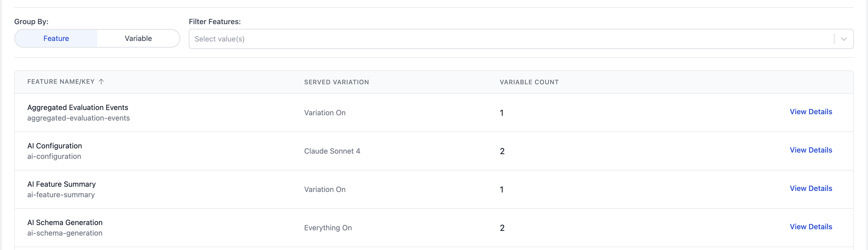Open View Details for AI Configuration
This screenshot has width=868, height=250.
tap(810, 150)
